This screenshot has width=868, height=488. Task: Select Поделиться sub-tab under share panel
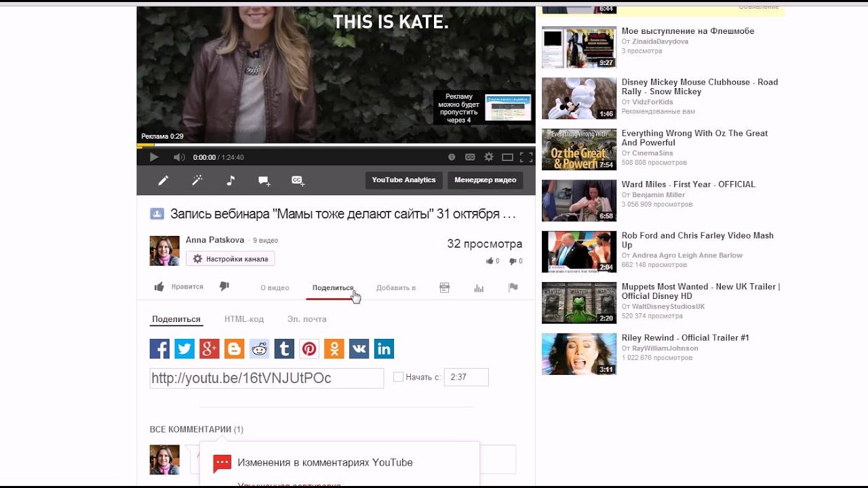(x=176, y=319)
